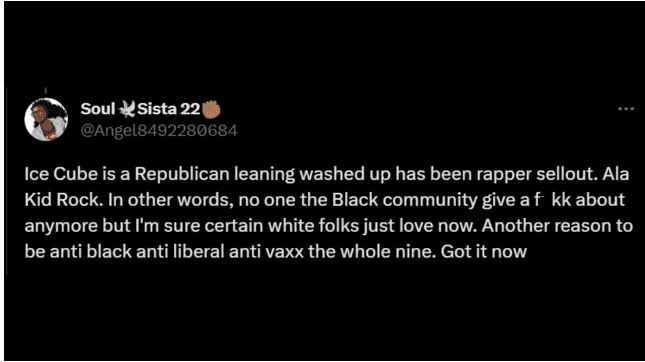The image size is (645, 362).
Task: Click the dove emoji in display name
Action: [127, 109]
